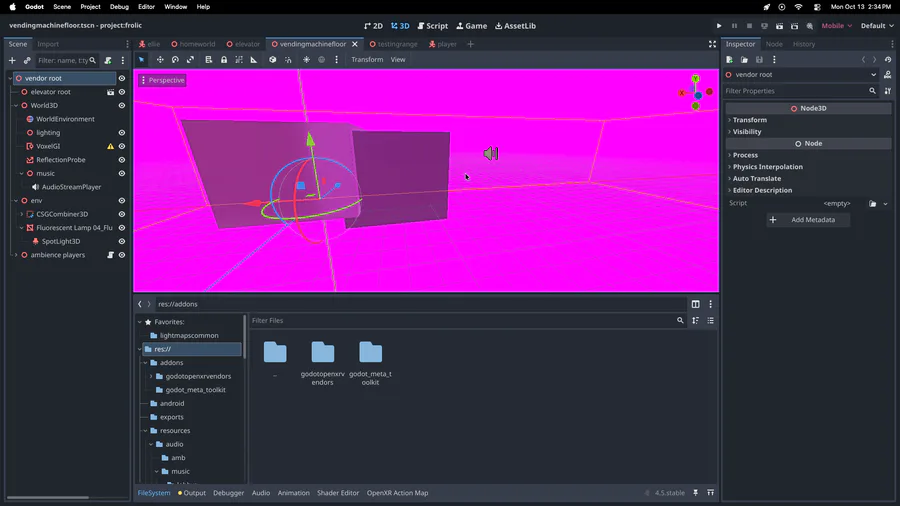900x506 pixels.
Task: Hide the vendor root node
Action: point(122,78)
